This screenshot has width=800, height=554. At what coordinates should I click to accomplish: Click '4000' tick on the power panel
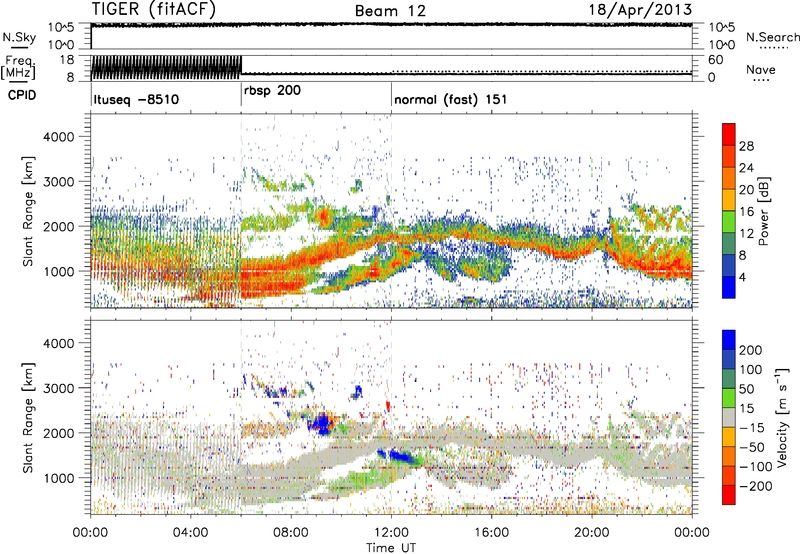(x=58, y=137)
